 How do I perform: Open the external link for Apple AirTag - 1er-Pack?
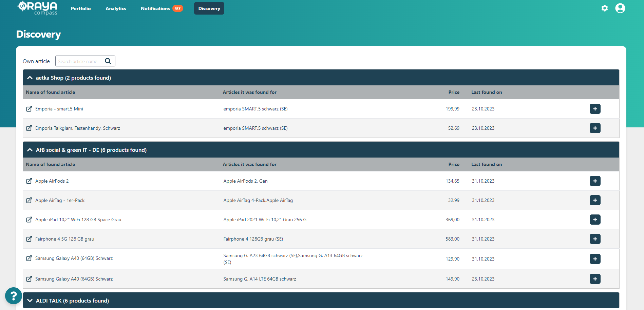29,200
